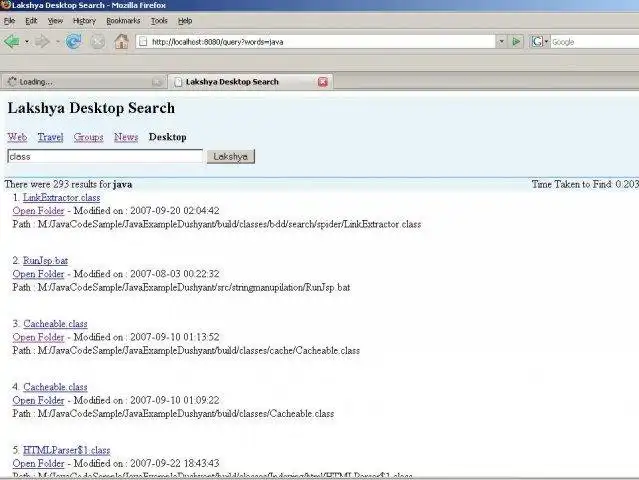Click Open Folder for HTMLParser$1.class
This screenshot has height=480, width=639.
(38, 464)
